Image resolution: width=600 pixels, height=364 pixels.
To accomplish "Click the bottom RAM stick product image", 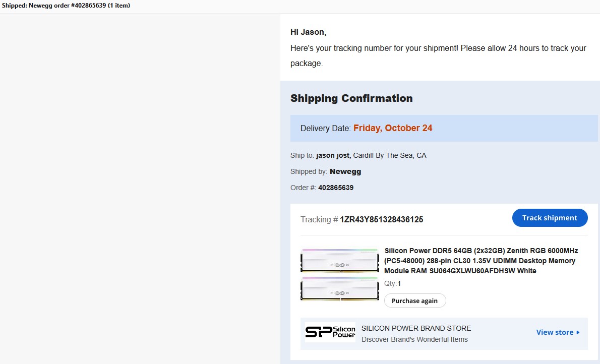I will tap(339, 289).
